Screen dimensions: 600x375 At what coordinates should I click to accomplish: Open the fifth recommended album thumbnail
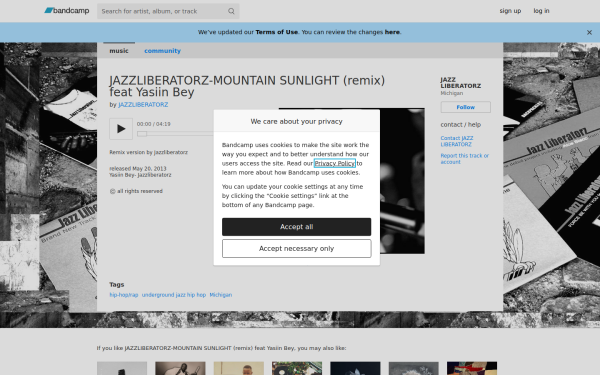[x=355, y=368]
